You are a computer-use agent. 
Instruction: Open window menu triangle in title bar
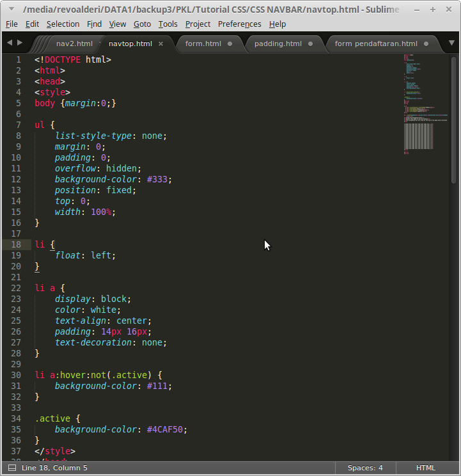coord(12,9)
